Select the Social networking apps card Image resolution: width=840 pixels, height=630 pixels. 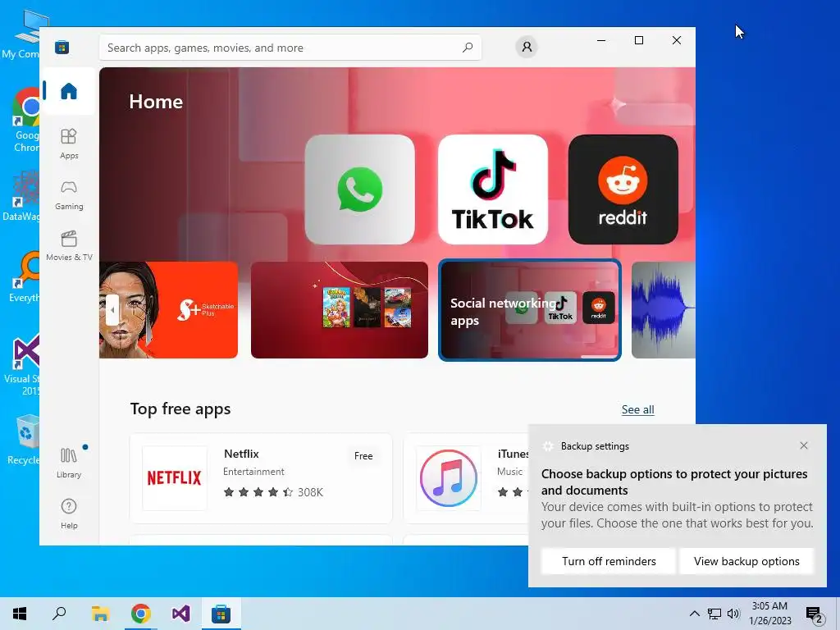(x=530, y=309)
